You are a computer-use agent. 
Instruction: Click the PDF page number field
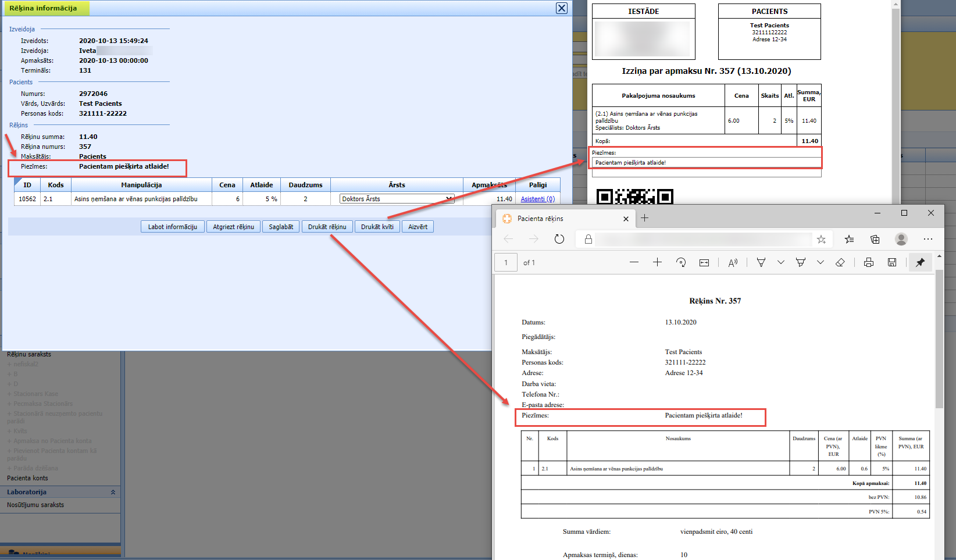point(506,263)
